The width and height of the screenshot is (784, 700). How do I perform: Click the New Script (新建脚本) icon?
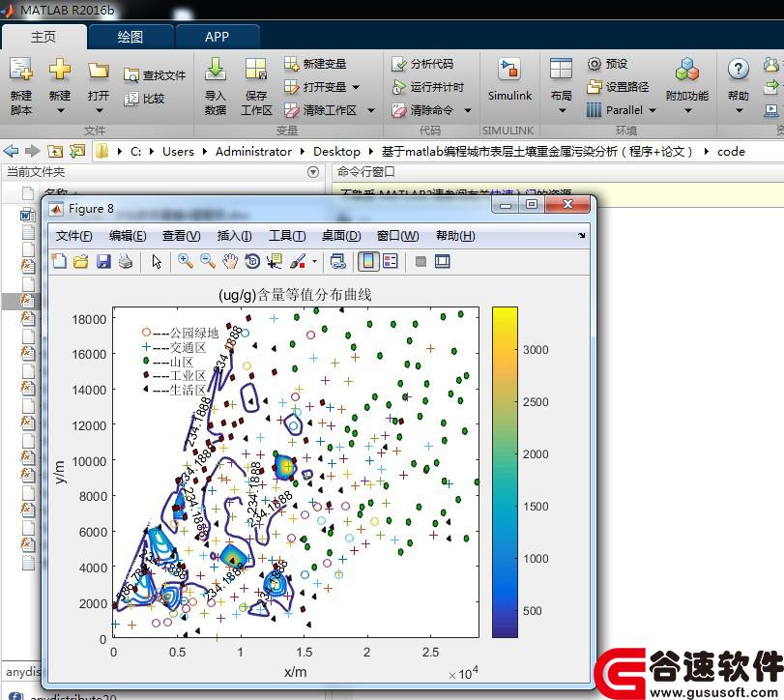[21, 69]
